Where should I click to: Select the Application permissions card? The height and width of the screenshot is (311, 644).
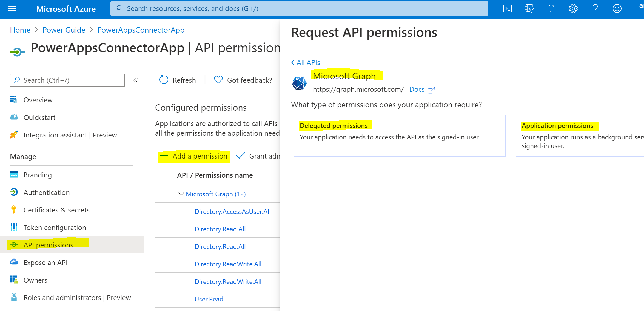(x=580, y=136)
